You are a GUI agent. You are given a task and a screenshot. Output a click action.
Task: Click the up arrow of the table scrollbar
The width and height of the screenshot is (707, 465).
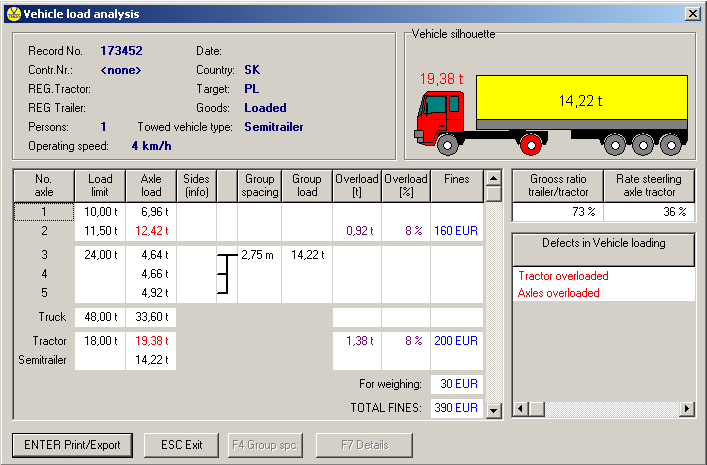click(494, 178)
